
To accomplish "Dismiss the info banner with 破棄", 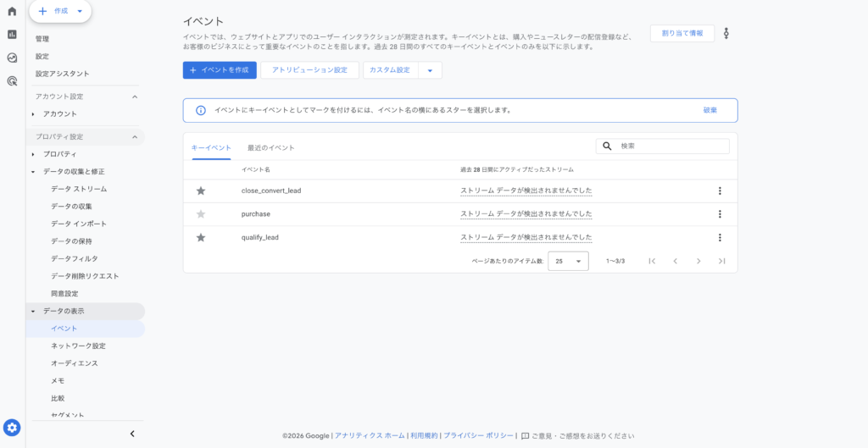I will pos(709,110).
